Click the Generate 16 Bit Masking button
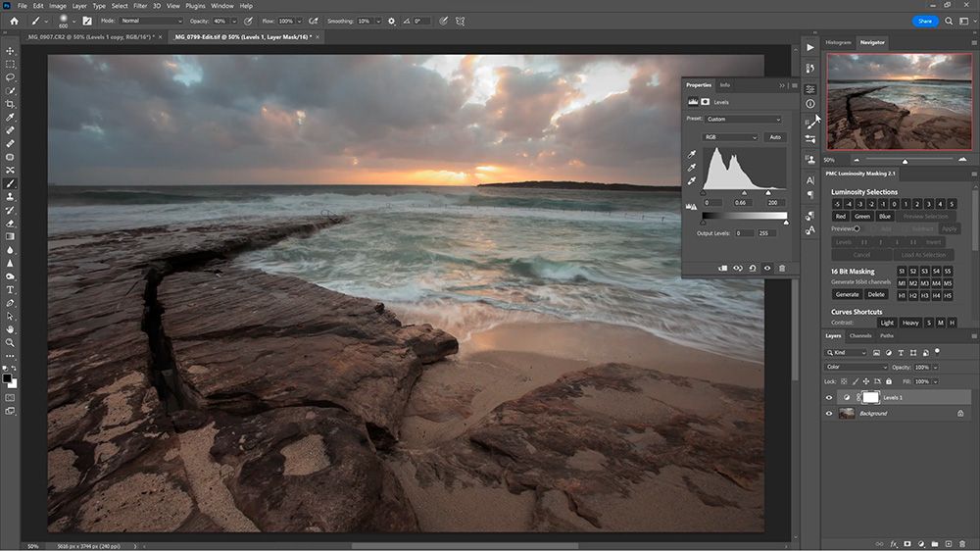 847,294
